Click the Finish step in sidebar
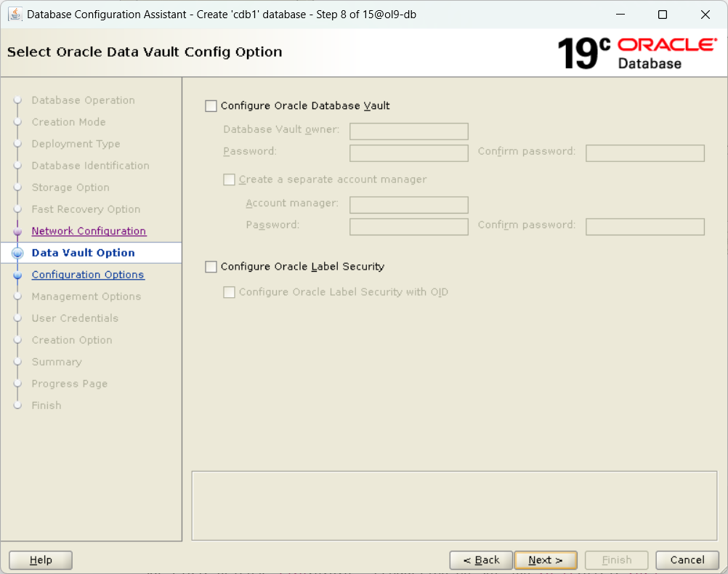The height and width of the screenshot is (574, 728). 46,405
